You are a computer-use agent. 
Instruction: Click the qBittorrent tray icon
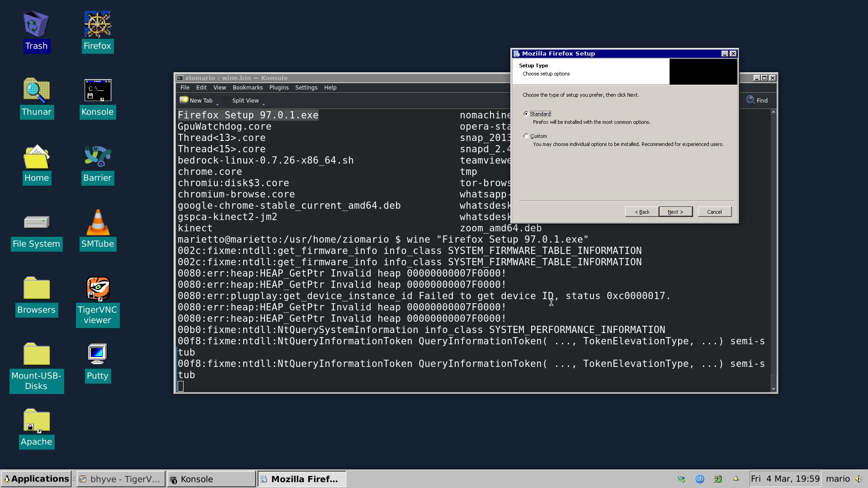699,479
